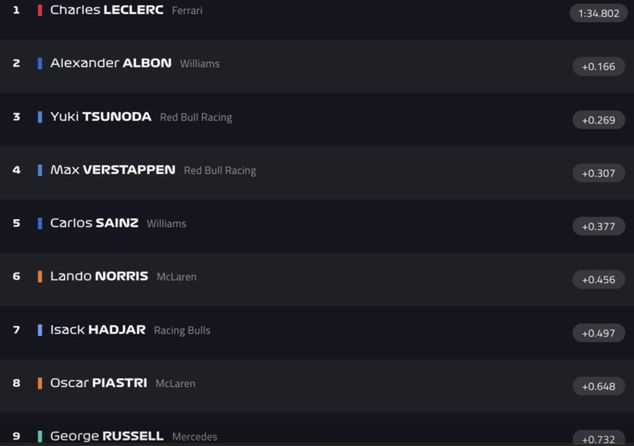Screen dimensions: 634x446
Task: Click Max Verstappen's driver name
Action: (112, 170)
